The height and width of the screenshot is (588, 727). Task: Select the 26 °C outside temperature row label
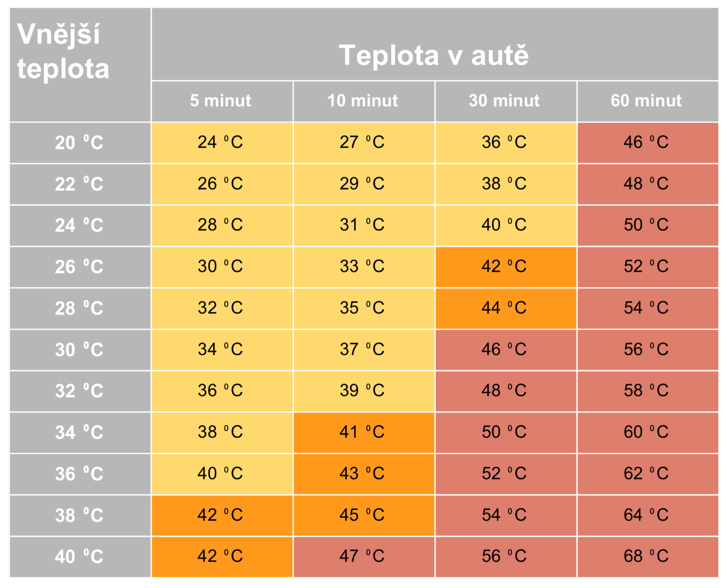tap(80, 267)
